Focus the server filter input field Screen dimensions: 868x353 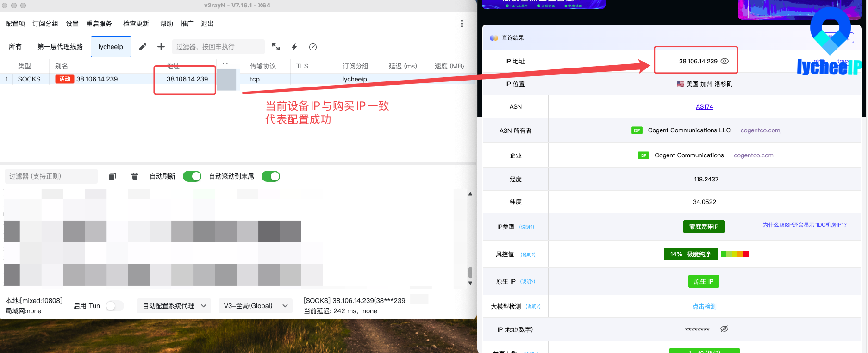coord(218,47)
